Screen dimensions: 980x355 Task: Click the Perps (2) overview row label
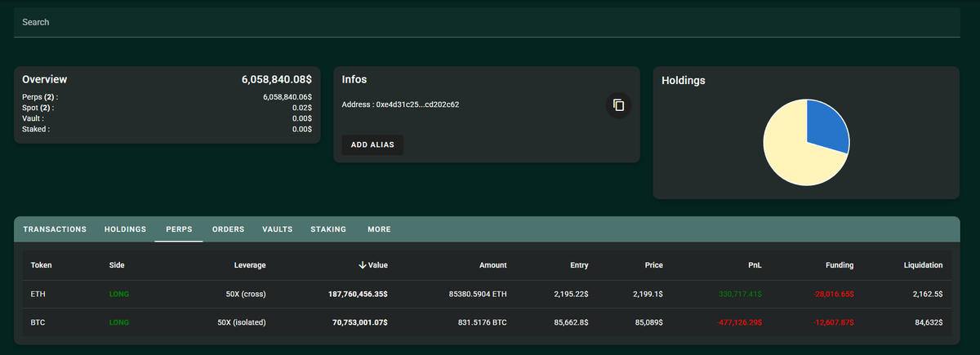pyautogui.click(x=40, y=97)
